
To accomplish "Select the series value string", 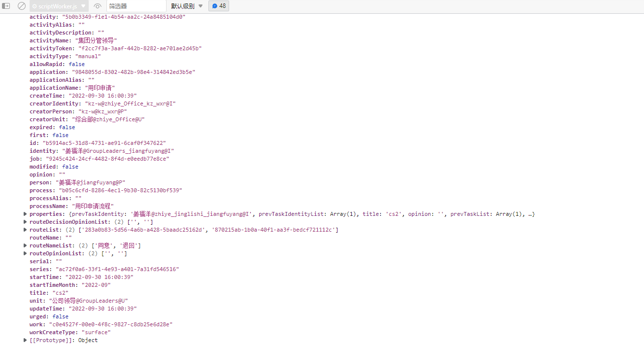I will [117, 269].
